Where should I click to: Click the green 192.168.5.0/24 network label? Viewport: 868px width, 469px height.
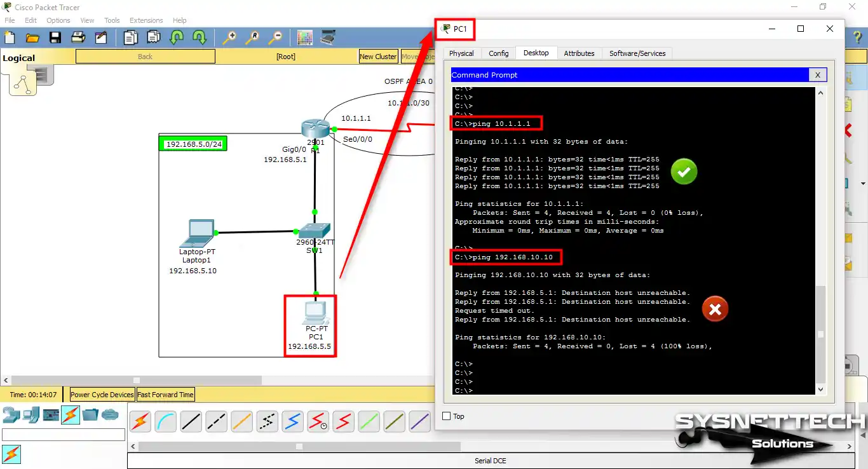coord(194,144)
